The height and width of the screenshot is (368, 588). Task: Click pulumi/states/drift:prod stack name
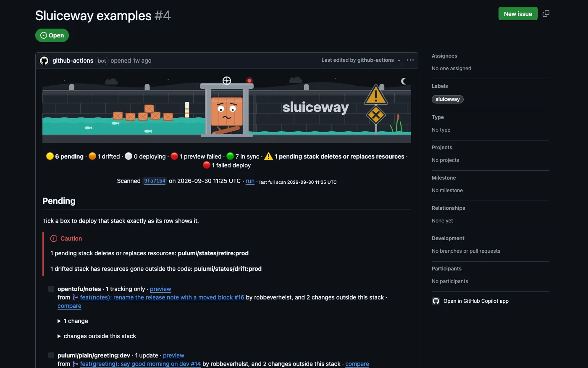pos(228,269)
